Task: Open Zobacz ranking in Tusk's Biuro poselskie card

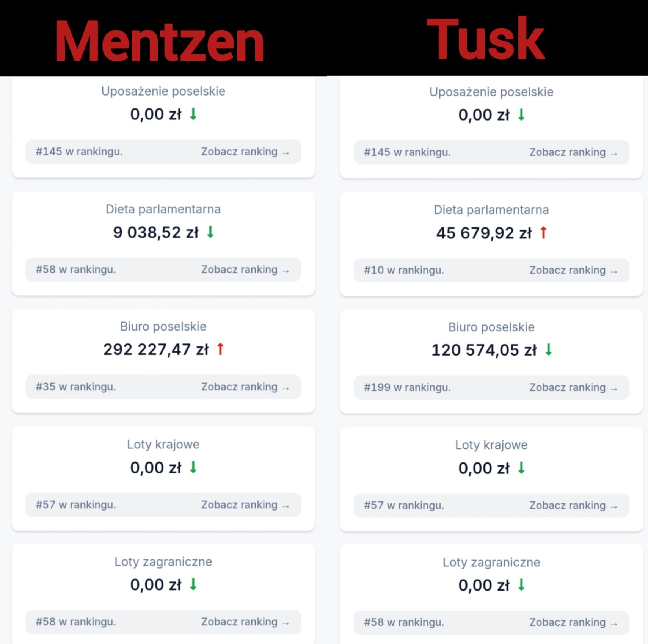Action: pyautogui.click(x=573, y=387)
